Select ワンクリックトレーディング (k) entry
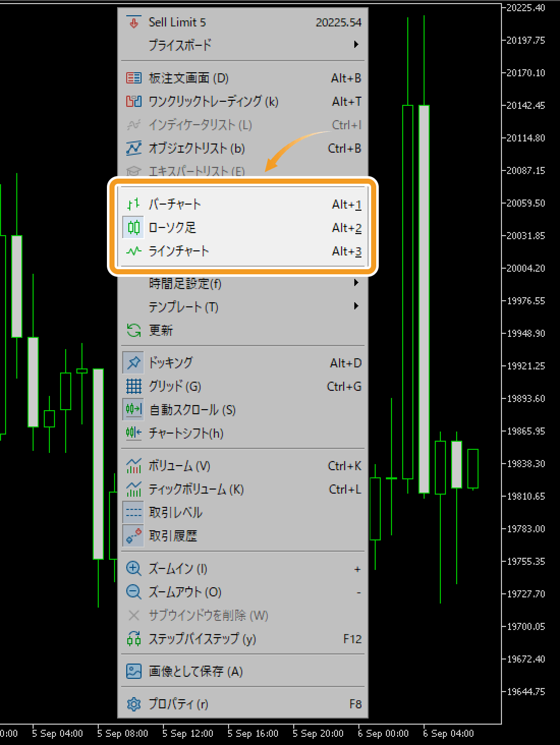The height and width of the screenshot is (745, 560). 243,101
